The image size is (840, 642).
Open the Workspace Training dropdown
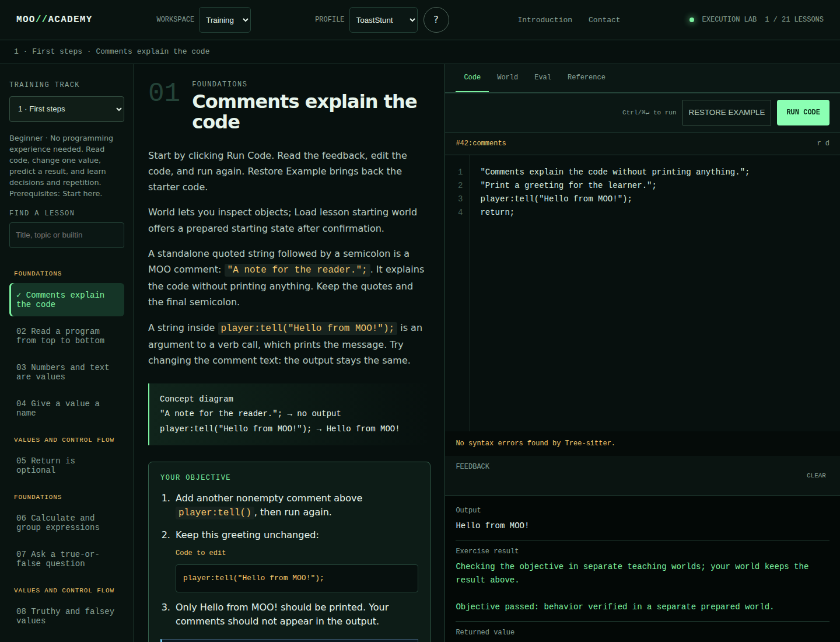(x=225, y=20)
